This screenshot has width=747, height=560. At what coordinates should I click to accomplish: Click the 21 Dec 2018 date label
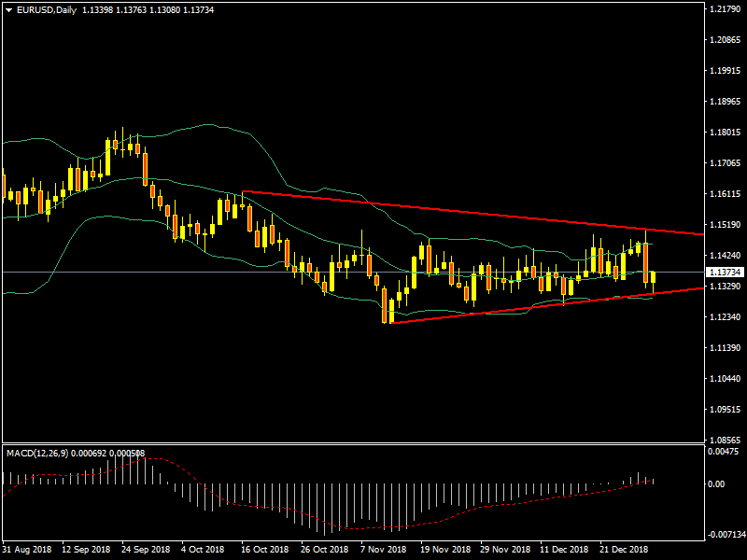tap(623, 550)
